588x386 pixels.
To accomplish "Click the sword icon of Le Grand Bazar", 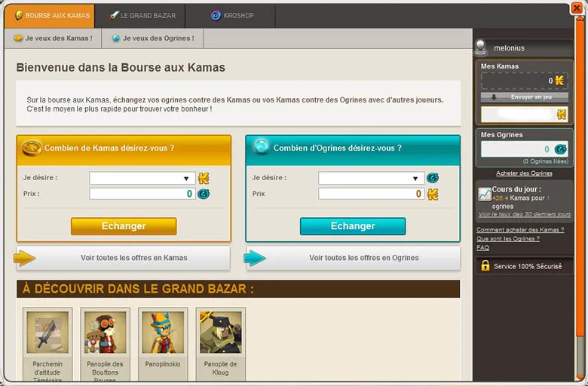I will point(114,15).
